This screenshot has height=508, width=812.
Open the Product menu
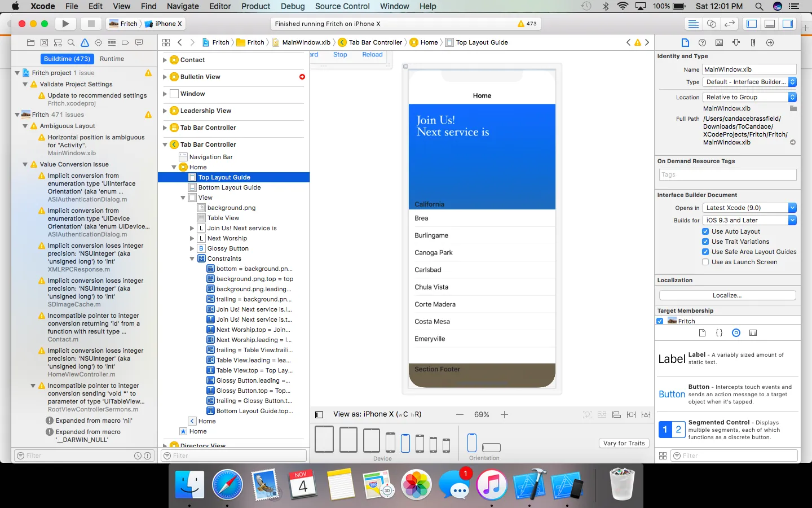[x=255, y=6]
